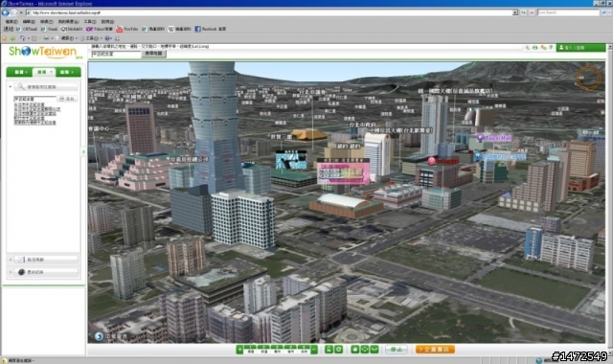Viewport: 613px width, 364px height.
Task: Click the dark globe icon in sidebar
Action: pyautogui.click(x=21, y=272)
